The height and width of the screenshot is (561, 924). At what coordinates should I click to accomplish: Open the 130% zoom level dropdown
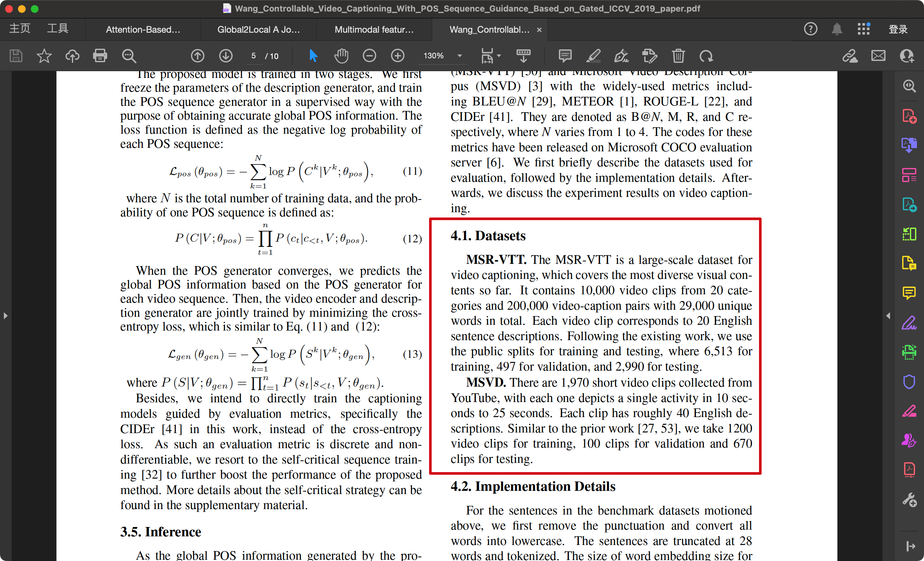tap(459, 56)
